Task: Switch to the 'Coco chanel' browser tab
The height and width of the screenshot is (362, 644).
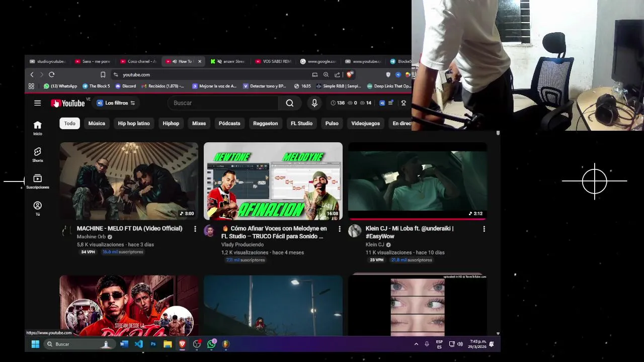Action: tap(139, 61)
